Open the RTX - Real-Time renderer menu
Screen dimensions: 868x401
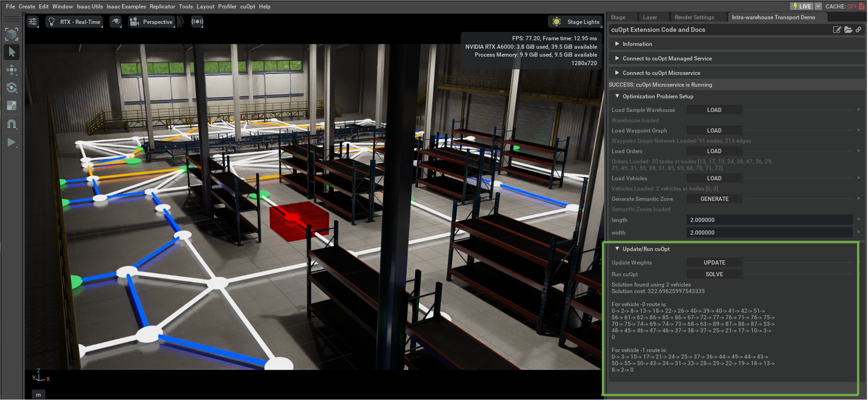pos(74,22)
